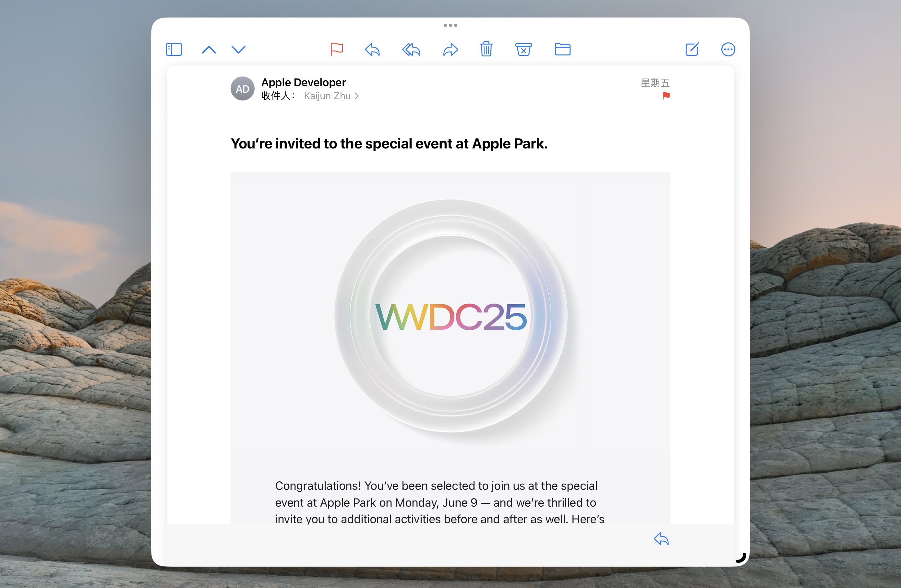
Task: Delete message with trash icon
Action: 487,49
